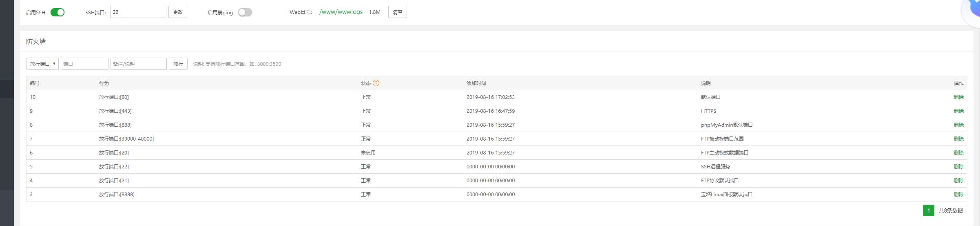980x226 pixels.
Task: Click the 备注/说明 input field
Action: coord(138,64)
